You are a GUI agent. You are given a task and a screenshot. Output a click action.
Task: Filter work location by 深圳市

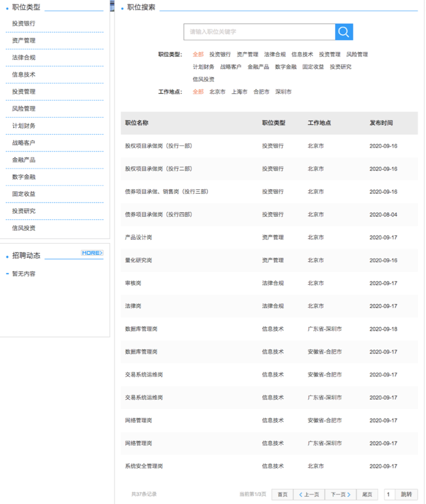283,91
